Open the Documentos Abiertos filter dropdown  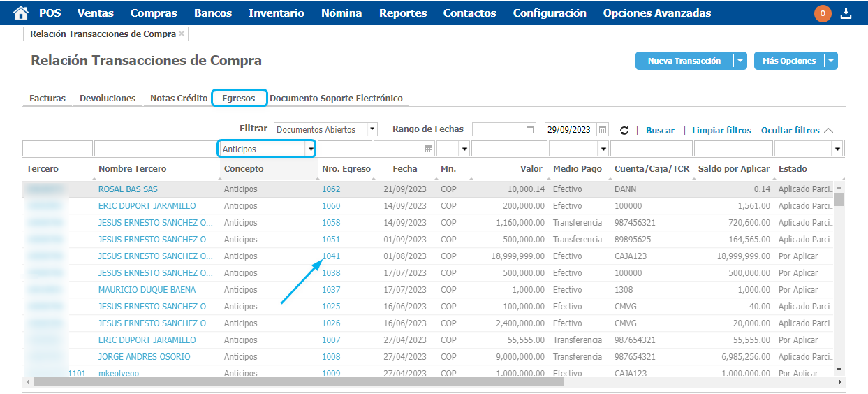[x=372, y=129]
